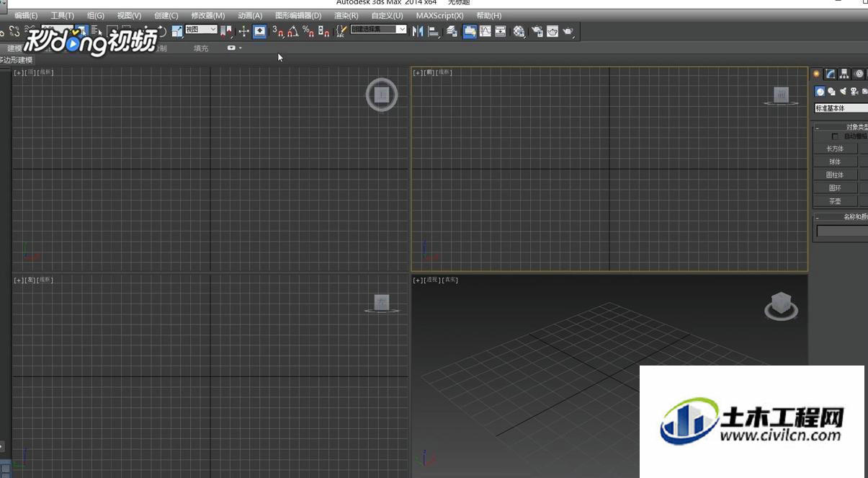Viewport: 868px width, 478px height.
Task: Open the 编辑(E) menu
Action: click(26, 15)
